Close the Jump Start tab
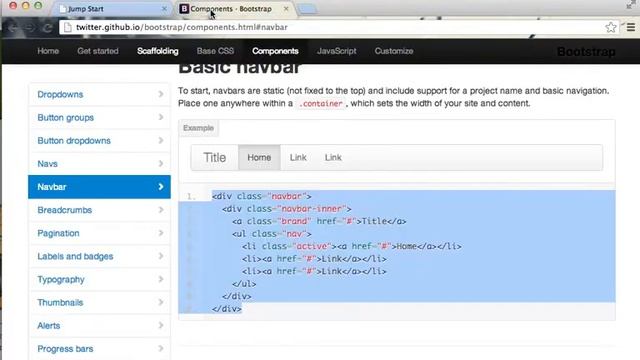 (164, 9)
